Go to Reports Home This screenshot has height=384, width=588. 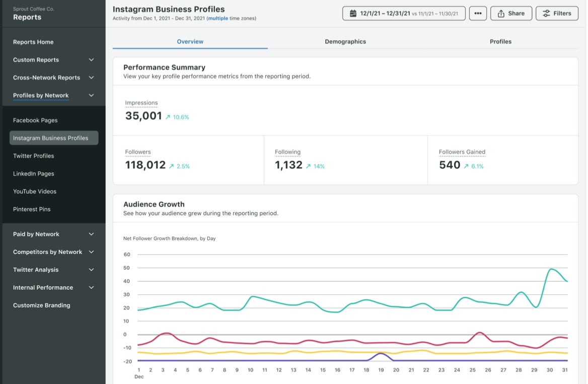tap(33, 42)
